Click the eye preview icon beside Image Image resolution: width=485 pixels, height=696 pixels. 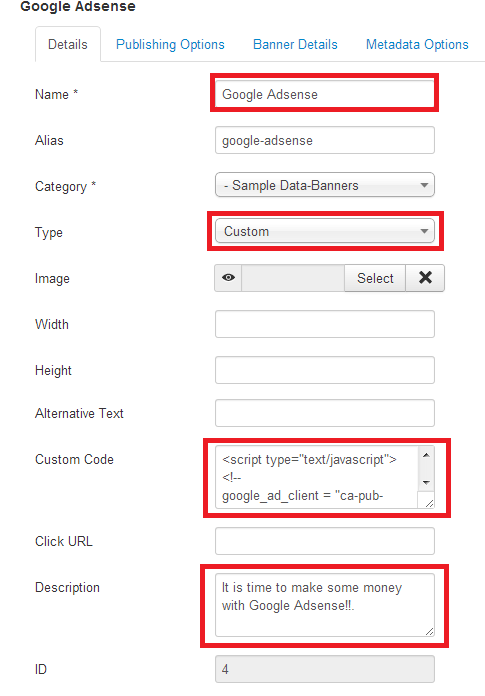[228, 278]
